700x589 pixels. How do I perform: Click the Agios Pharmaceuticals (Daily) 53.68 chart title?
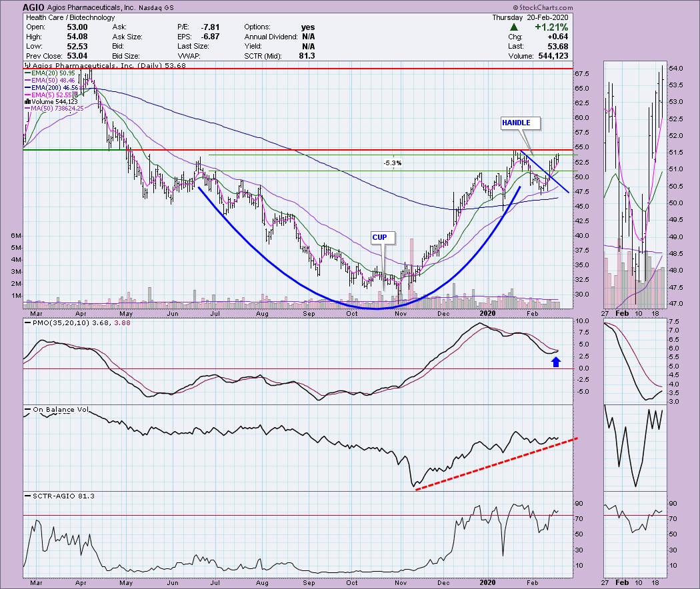click(105, 65)
